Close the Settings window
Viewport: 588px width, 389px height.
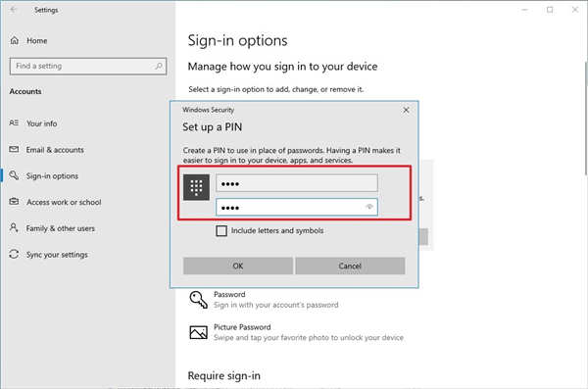(x=575, y=10)
